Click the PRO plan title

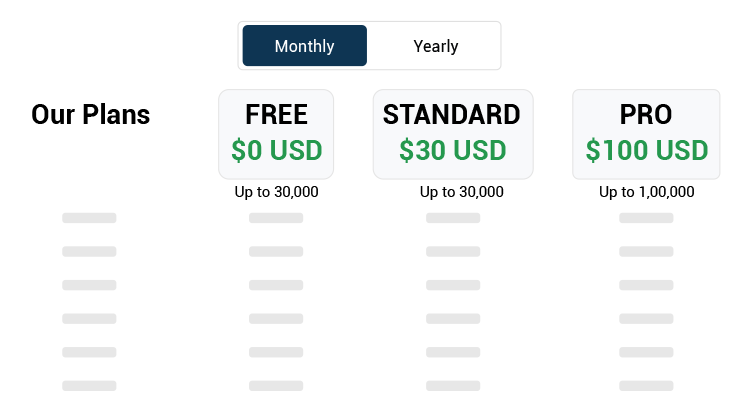[x=646, y=114]
